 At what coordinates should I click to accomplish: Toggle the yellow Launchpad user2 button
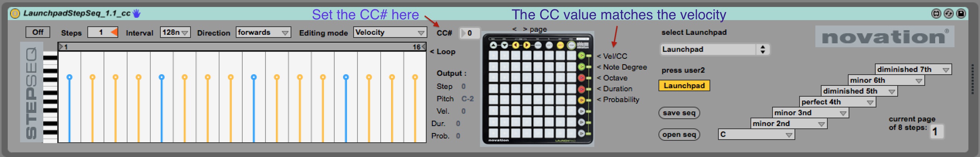[x=684, y=85]
